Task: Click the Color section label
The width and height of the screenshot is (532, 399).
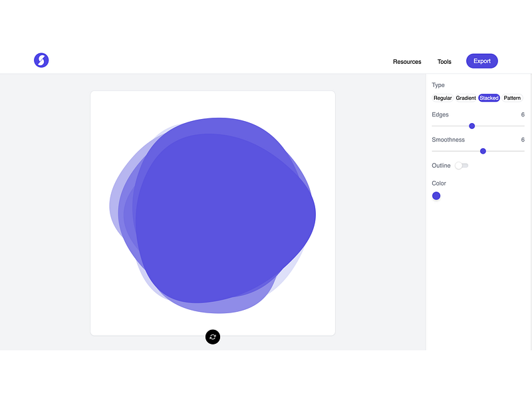Action: pyautogui.click(x=439, y=184)
